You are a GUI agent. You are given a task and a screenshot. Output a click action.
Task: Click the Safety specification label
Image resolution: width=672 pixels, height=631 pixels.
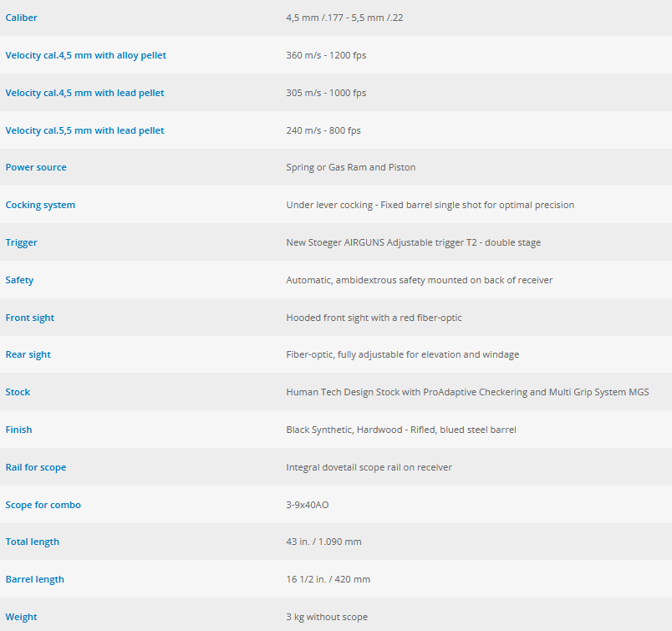(x=19, y=280)
